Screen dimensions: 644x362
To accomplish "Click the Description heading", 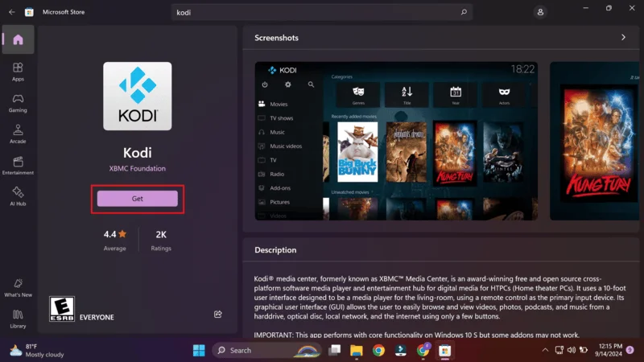I will tap(275, 250).
